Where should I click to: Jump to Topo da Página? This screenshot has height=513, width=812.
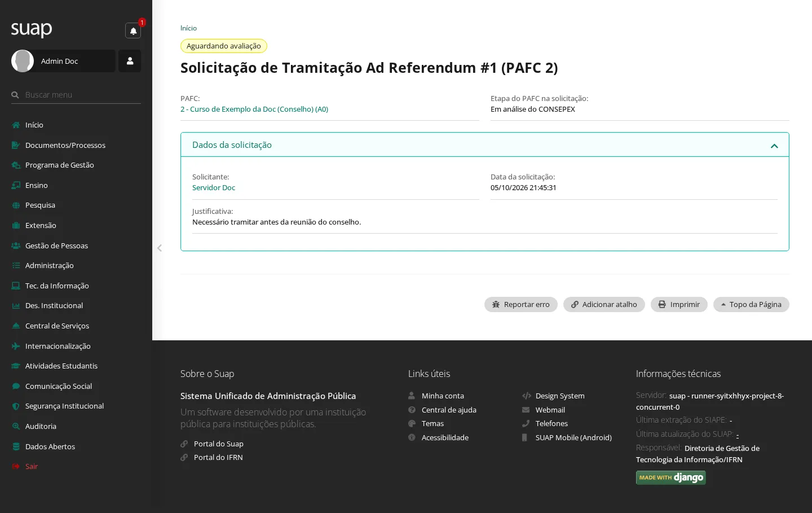tap(751, 304)
